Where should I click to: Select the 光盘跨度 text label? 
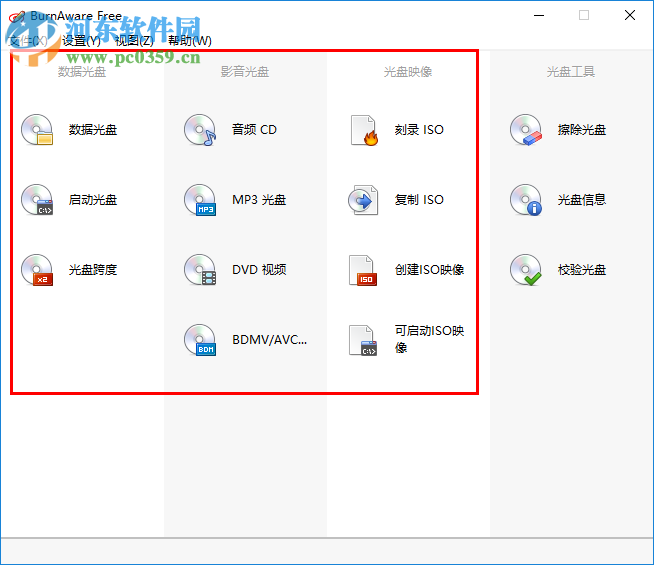(x=93, y=270)
